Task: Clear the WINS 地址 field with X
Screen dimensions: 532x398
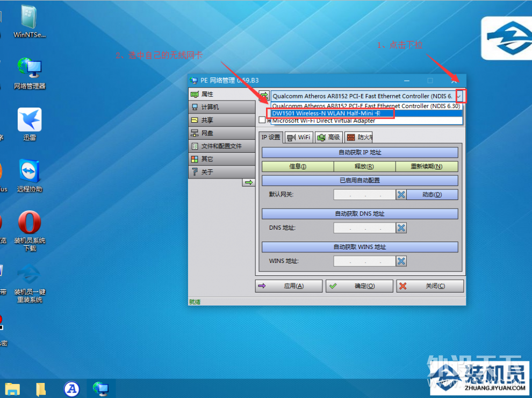Action: (401, 261)
